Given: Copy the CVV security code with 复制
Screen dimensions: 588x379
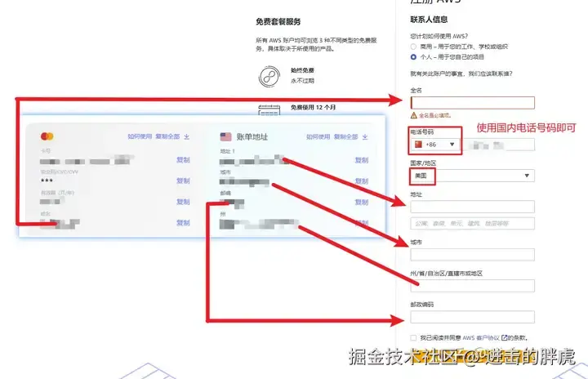Looking at the screenshot, I should click(183, 181).
